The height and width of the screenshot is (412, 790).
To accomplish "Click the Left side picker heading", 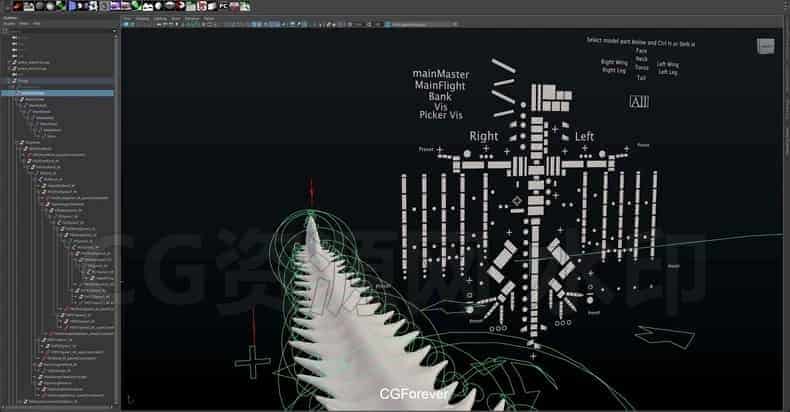I will 584,136.
